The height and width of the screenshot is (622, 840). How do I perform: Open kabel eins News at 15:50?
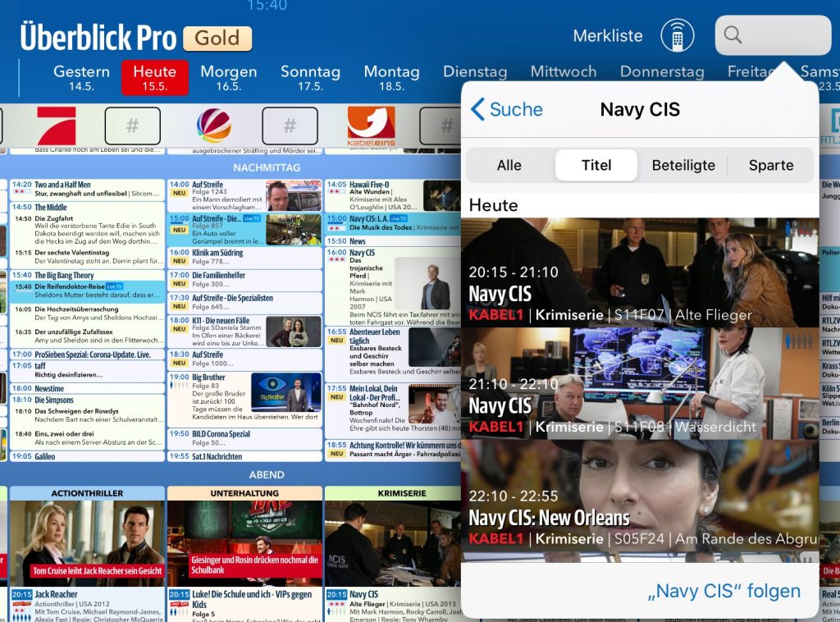tap(393, 241)
